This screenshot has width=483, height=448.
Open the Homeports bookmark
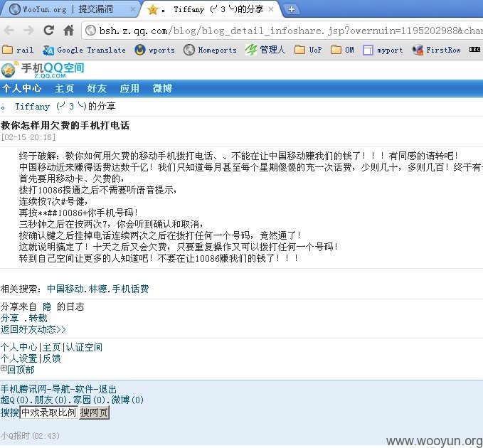(210, 50)
